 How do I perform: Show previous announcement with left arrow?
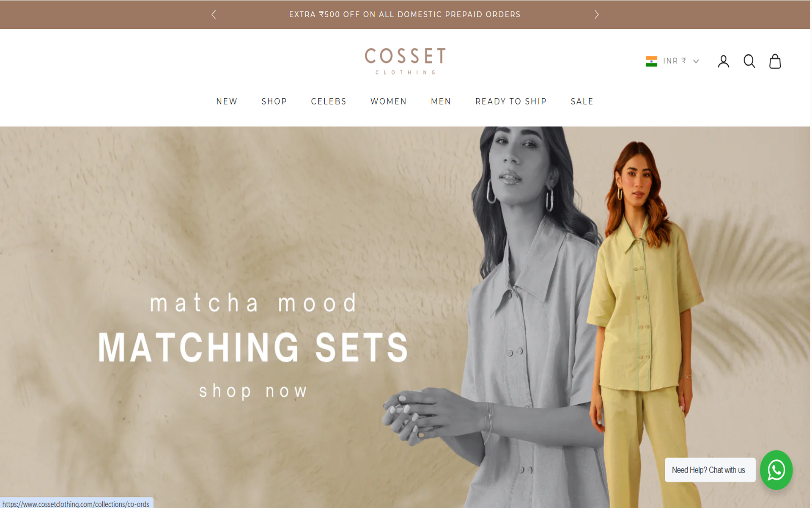point(214,15)
